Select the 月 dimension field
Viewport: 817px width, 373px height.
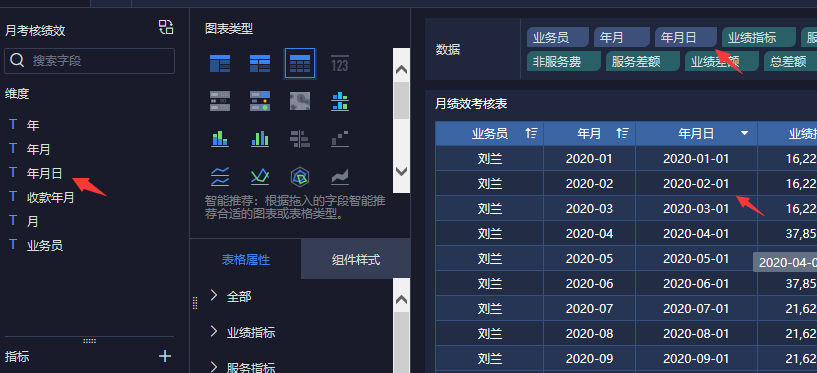point(33,221)
